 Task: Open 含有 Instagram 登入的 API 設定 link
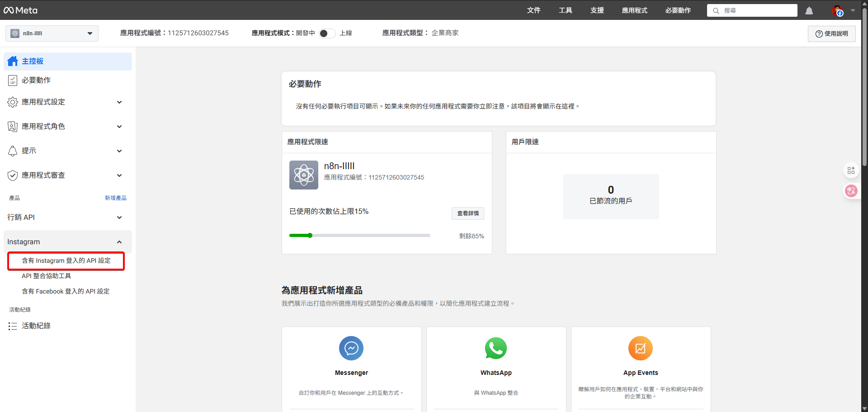pyautogui.click(x=66, y=261)
